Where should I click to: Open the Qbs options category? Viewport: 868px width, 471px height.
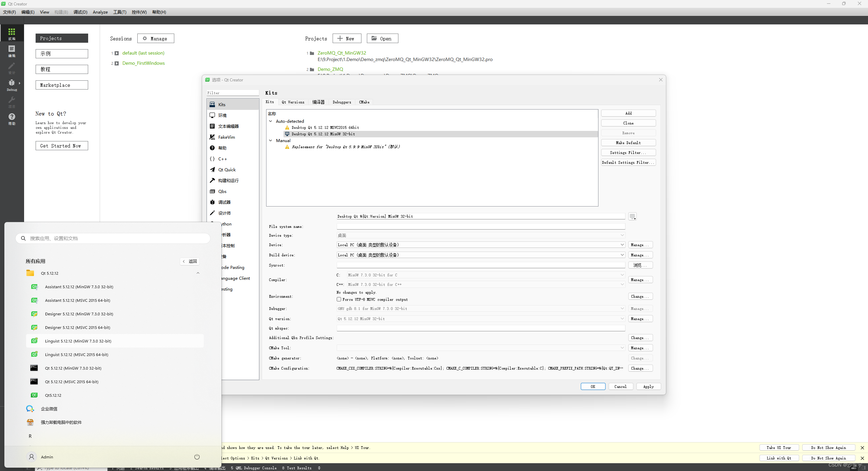(222, 191)
